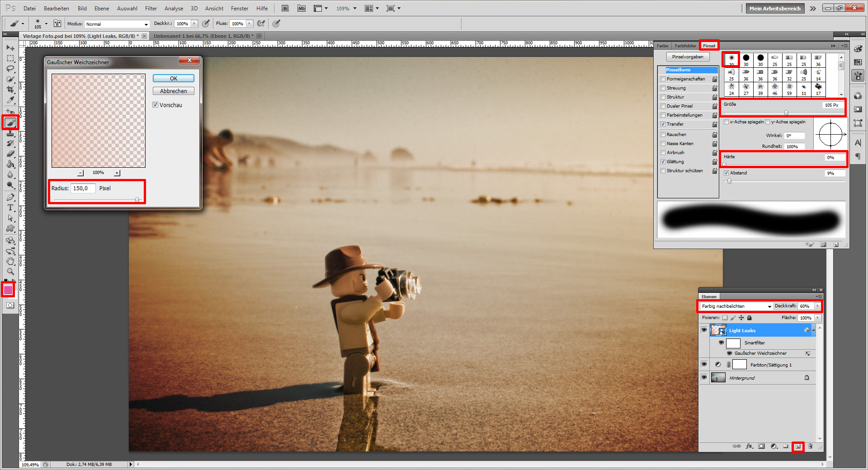Viewport: 868px width, 470px height.
Task: Activate the Eyedropper tool
Action: [10, 100]
